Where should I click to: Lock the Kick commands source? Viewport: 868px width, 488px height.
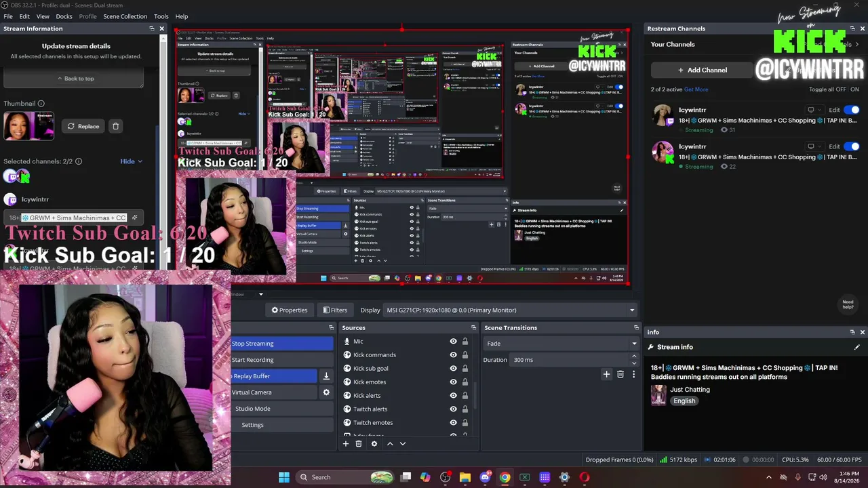coord(465,355)
